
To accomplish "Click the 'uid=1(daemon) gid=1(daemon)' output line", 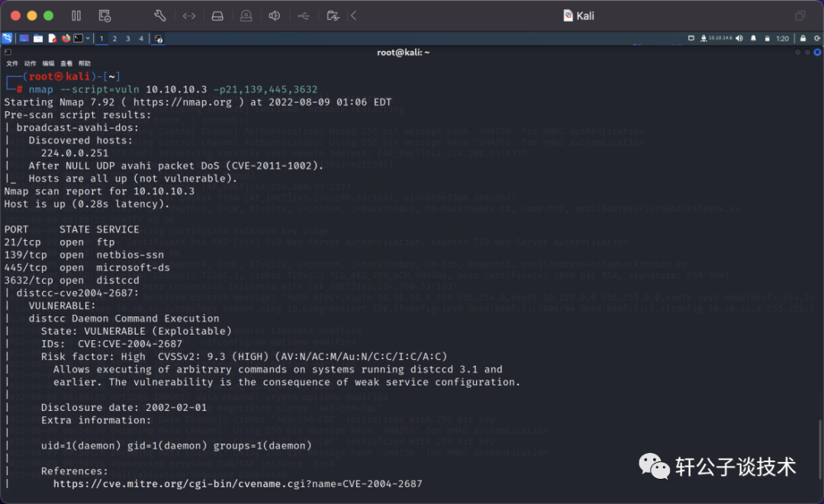I will 176,446.
